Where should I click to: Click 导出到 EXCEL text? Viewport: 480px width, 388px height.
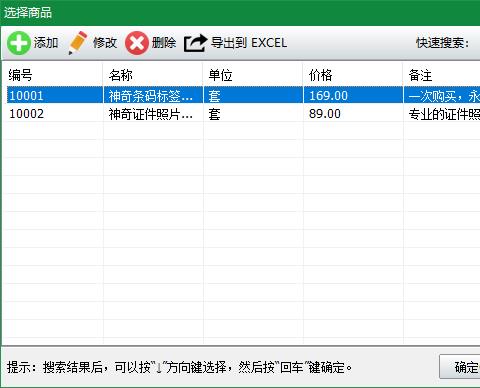click(x=249, y=43)
